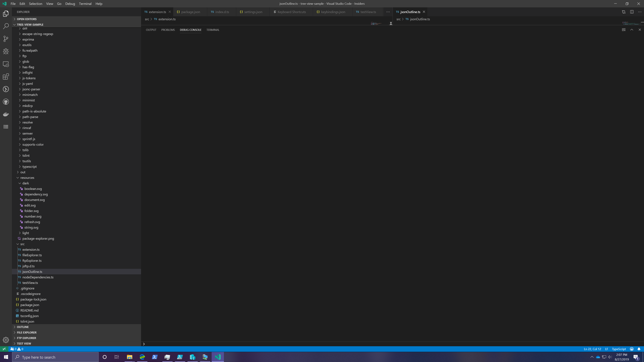
Task: Open the Debug view bug icon
Action: click(x=6, y=51)
